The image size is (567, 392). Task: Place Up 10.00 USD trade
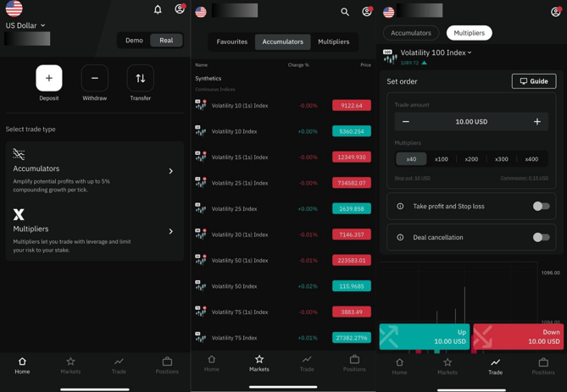[x=425, y=337]
